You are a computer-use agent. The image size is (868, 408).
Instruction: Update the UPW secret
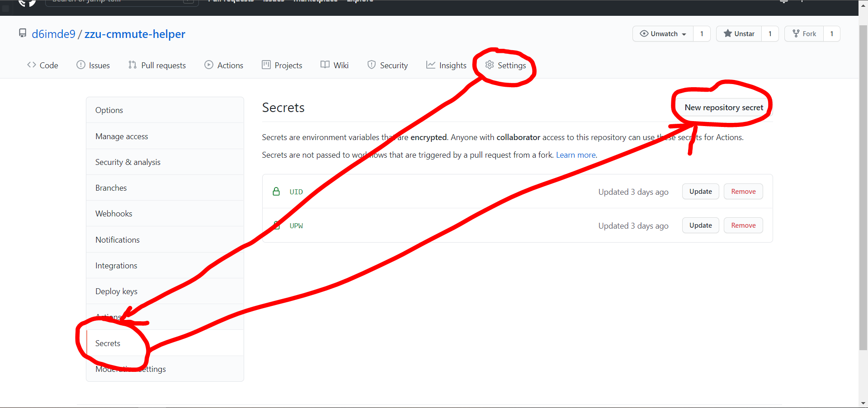coord(701,225)
